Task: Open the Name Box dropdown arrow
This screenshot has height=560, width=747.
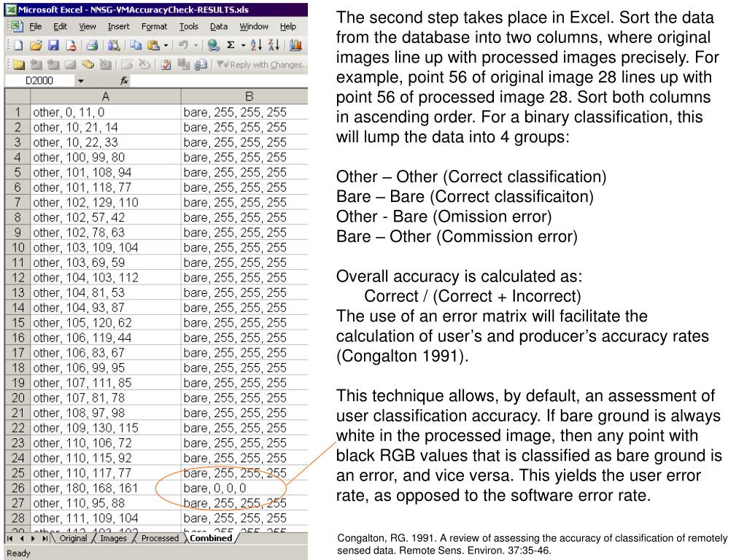Action: [81, 81]
